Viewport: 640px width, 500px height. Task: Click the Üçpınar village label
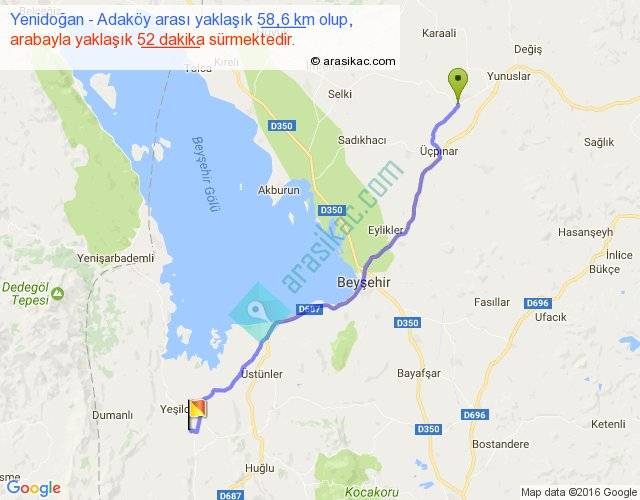click(439, 151)
